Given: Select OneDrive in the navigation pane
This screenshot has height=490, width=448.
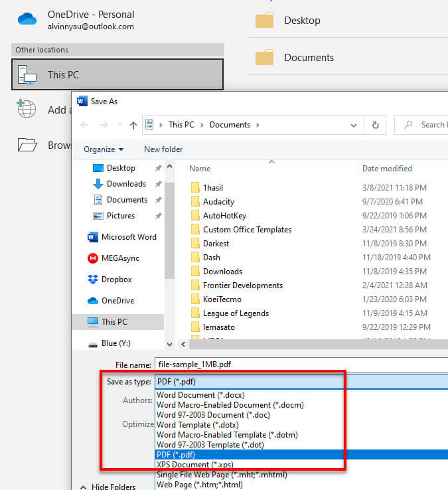Looking at the screenshot, I should 111,301.
